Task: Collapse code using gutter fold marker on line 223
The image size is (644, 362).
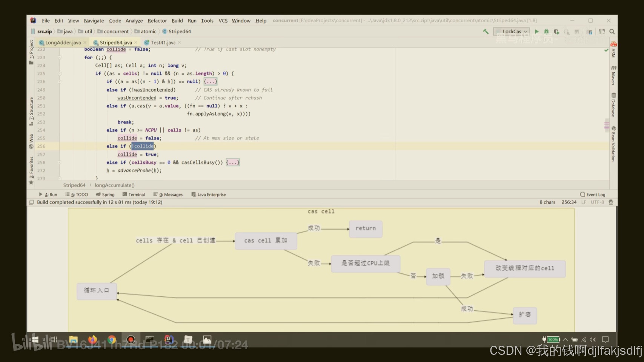Action: tap(59, 57)
